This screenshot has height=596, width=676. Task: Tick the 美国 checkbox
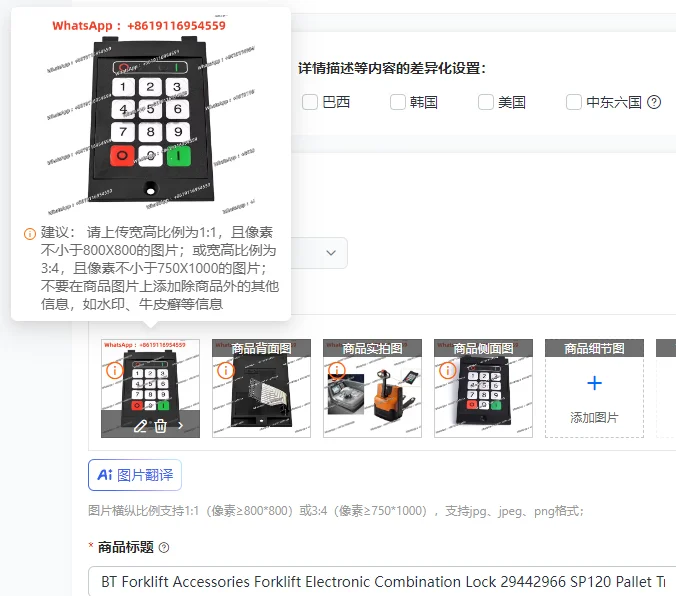pyautogui.click(x=485, y=102)
